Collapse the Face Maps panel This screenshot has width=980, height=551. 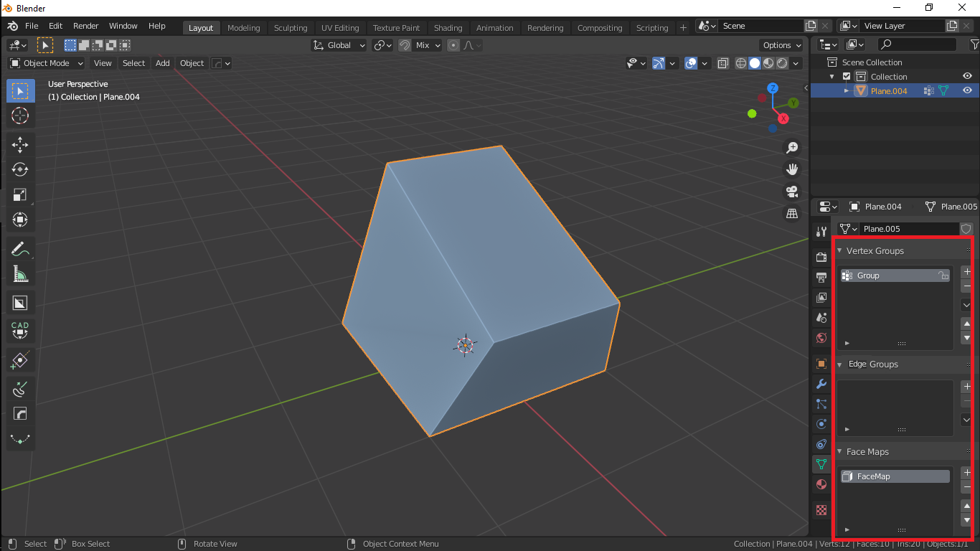pos(840,452)
